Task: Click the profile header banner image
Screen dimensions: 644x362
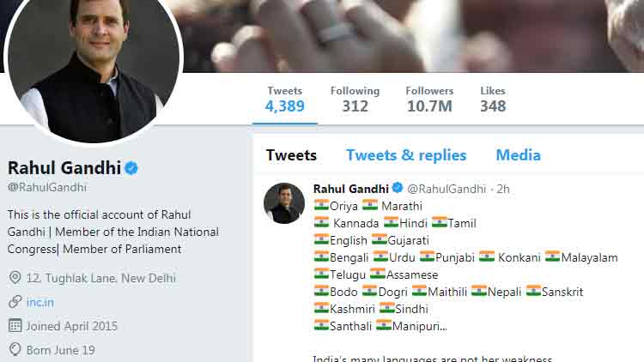Action: coord(412,34)
